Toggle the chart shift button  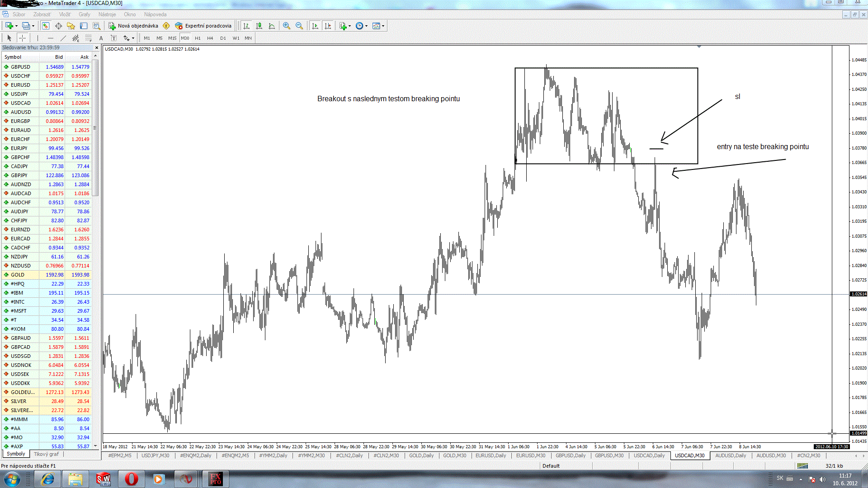(x=328, y=26)
